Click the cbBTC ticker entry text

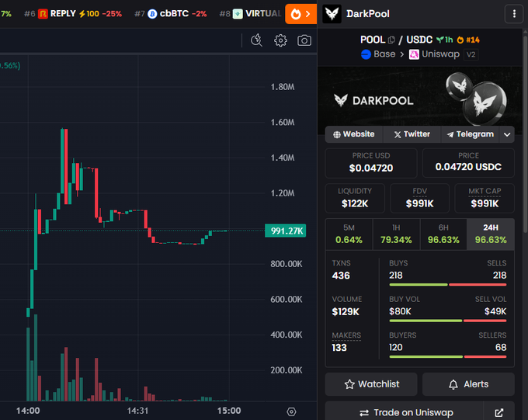point(174,14)
